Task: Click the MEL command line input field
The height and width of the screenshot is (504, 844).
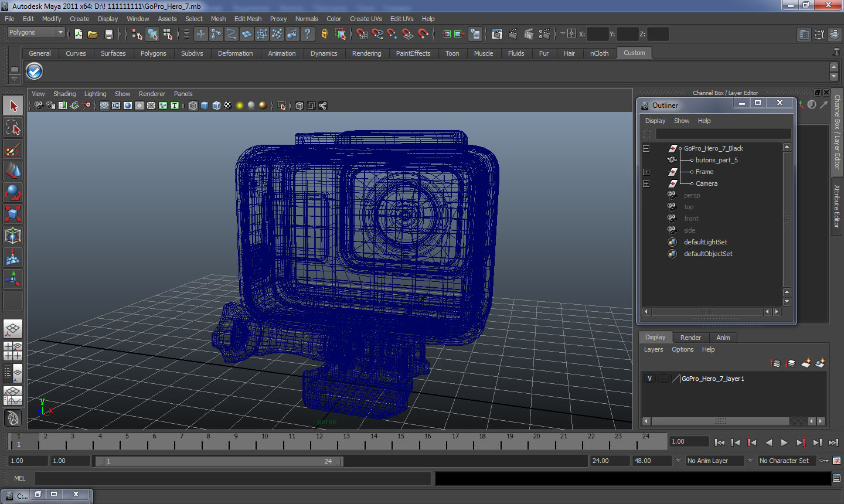Action: tap(233, 478)
